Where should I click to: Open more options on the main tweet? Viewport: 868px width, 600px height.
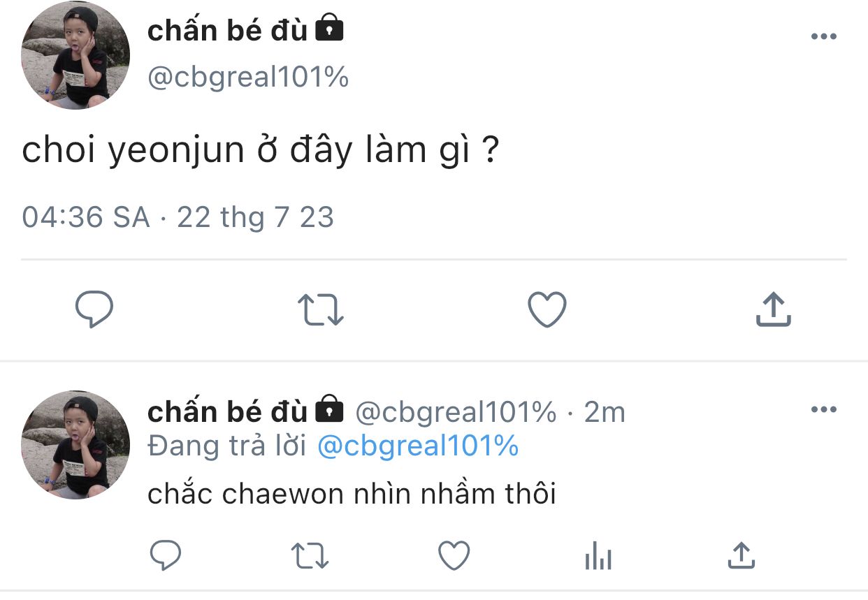(823, 37)
